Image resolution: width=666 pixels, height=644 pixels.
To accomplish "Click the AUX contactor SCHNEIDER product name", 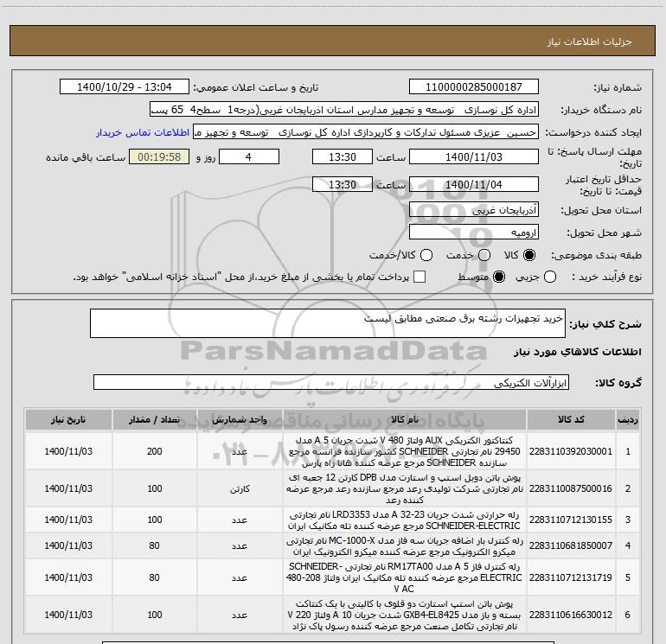I will tap(405, 451).
